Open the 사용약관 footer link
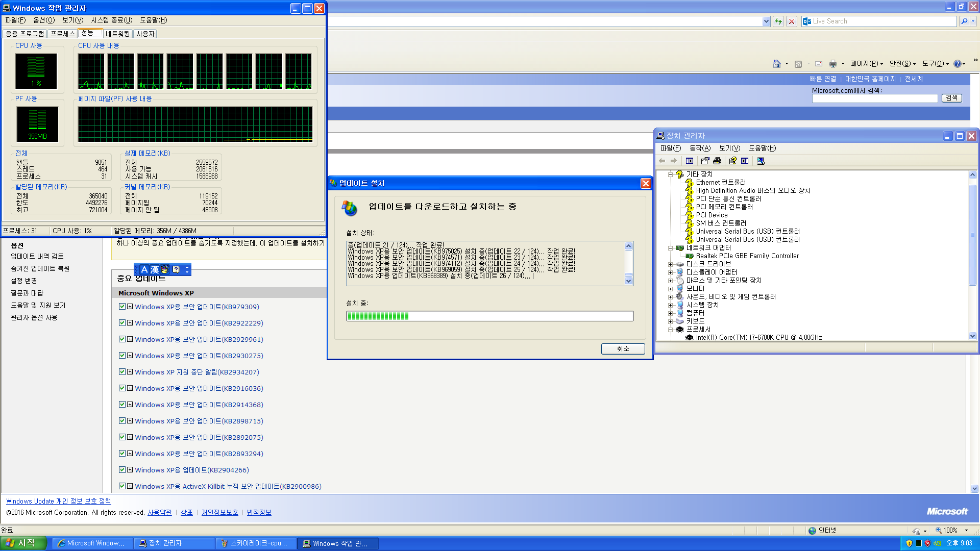980x551 pixels. click(x=160, y=512)
